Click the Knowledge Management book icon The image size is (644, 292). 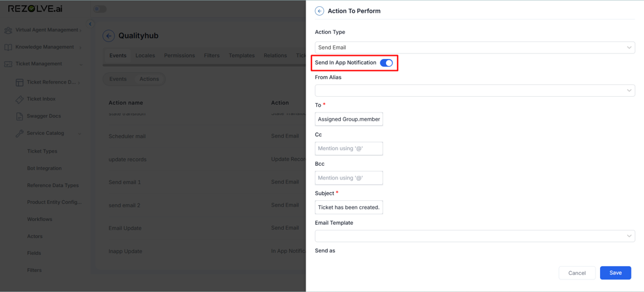[x=8, y=47]
